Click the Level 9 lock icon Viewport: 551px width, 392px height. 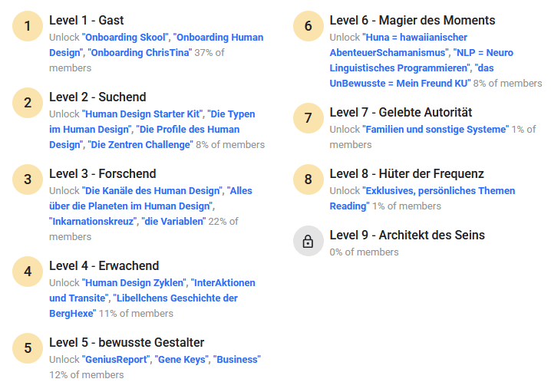[x=308, y=242]
